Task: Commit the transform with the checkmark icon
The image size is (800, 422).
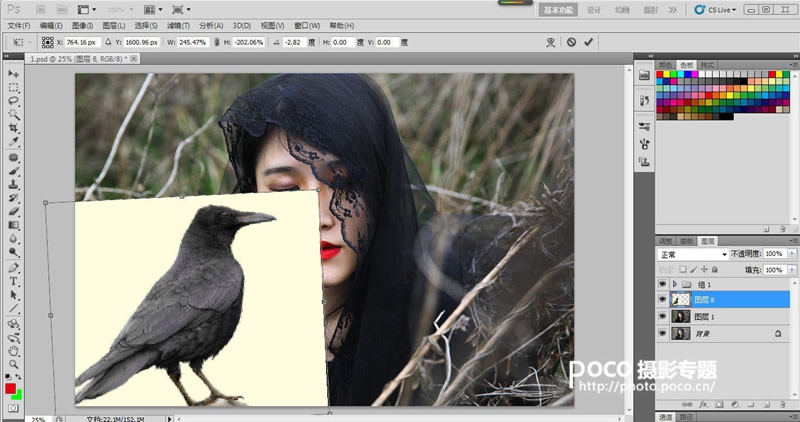Action: click(x=589, y=42)
